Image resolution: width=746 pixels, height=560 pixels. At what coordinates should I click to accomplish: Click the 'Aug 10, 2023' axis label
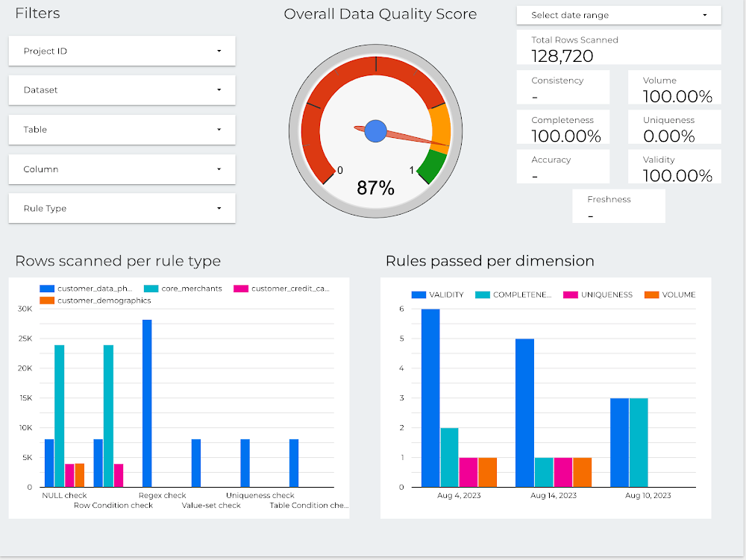coord(648,495)
